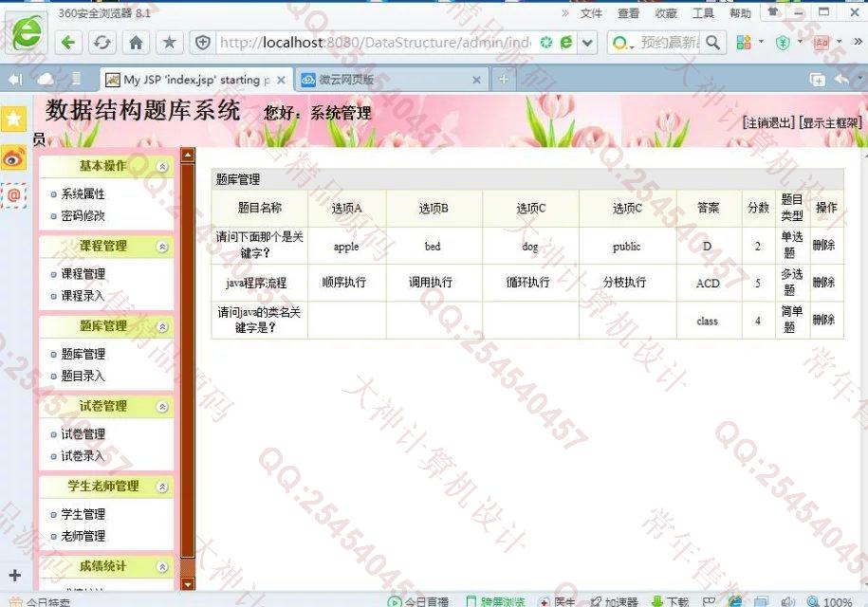868x607 pixels.
Task: Collapse the 学生老师管理 section
Action: pyautogui.click(x=162, y=487)
